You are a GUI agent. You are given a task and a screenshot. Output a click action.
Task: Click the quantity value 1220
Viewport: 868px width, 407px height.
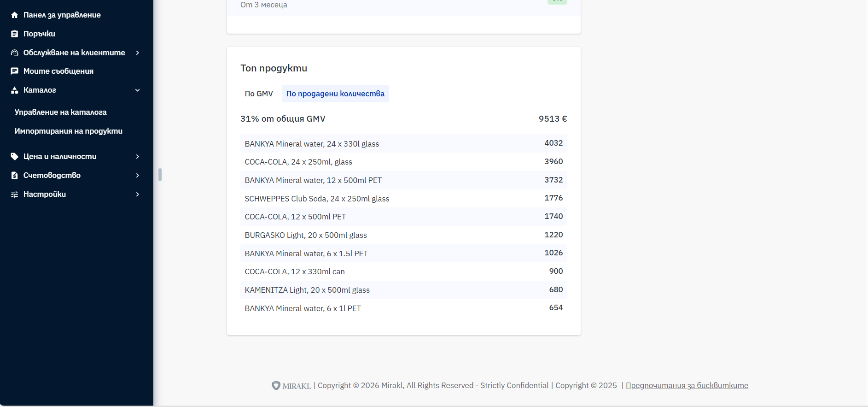point(553,235)
